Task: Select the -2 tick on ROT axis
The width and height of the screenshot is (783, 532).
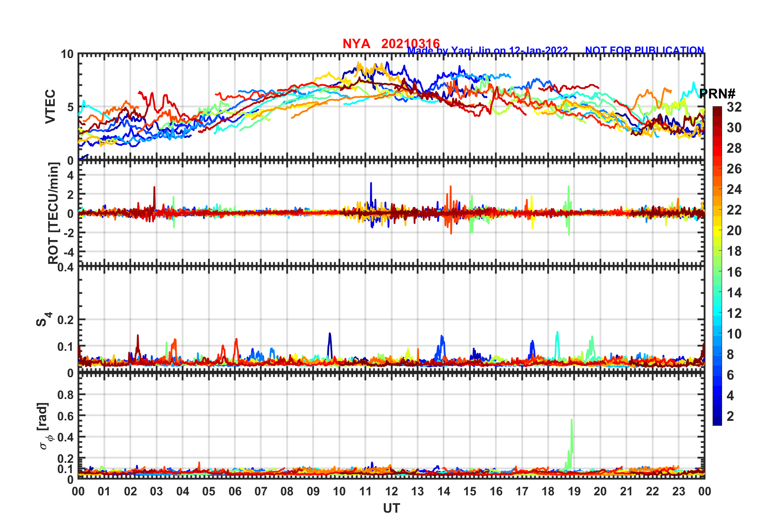Action: click(x=68, y=233)
